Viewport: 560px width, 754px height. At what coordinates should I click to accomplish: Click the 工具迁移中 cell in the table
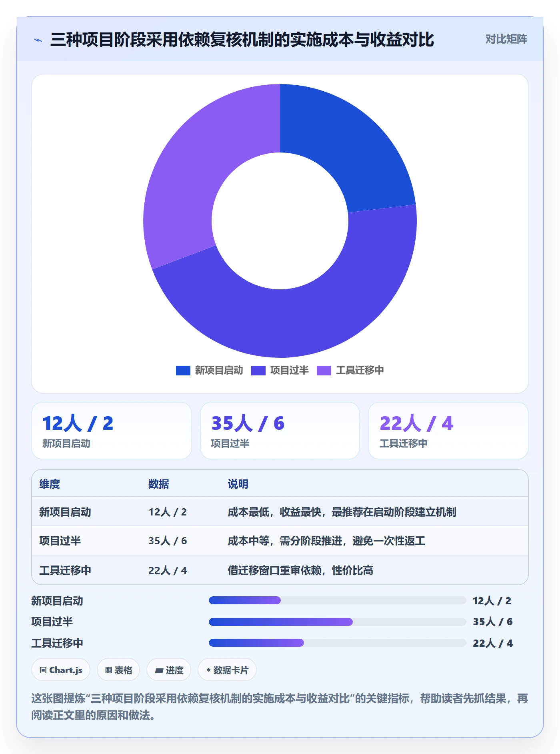[65, 570]
